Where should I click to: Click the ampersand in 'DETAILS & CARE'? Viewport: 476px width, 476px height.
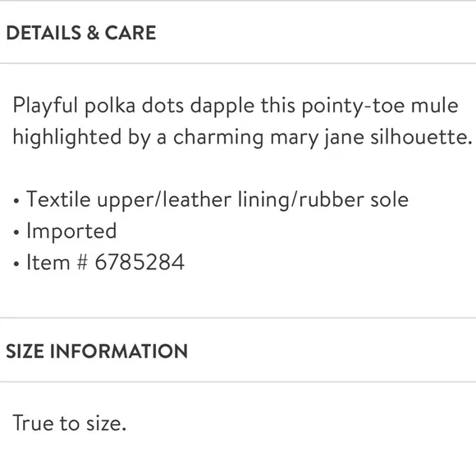click(x=93, y=33)
